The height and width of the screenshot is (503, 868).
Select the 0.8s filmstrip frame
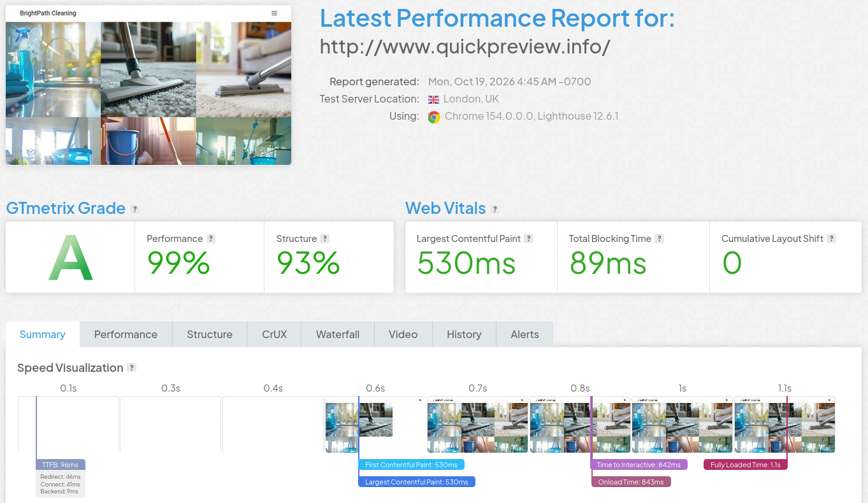click(580, 425)
